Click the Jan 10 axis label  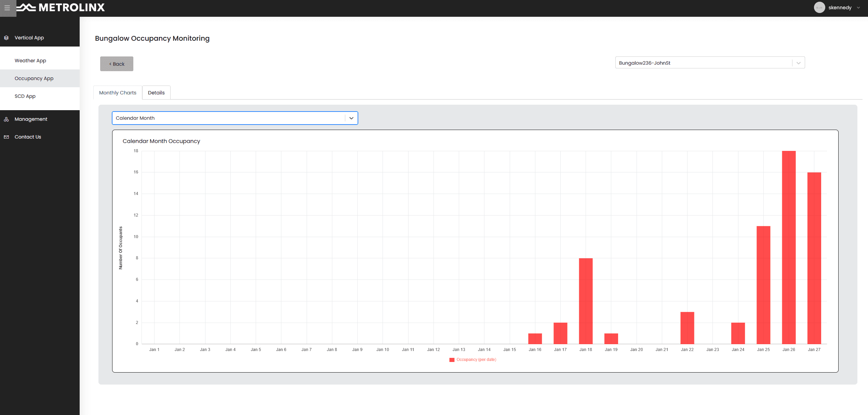coord(383,350)
